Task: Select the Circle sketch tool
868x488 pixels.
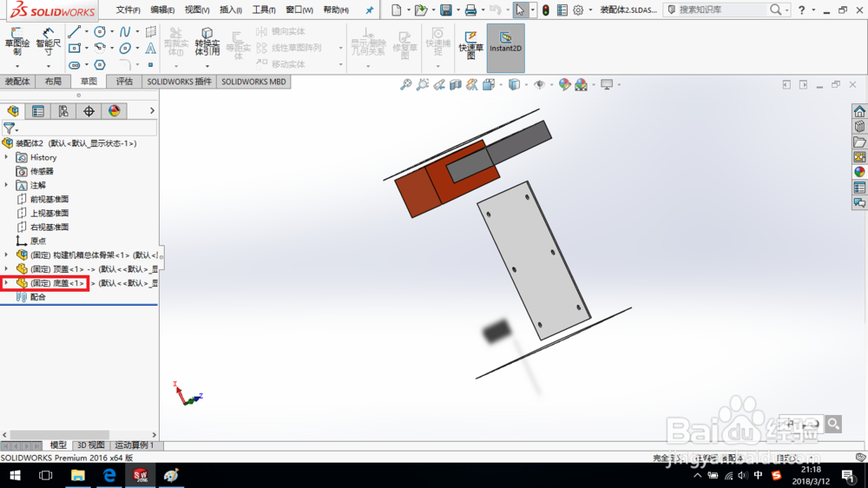Action: (x=100, y=32)
